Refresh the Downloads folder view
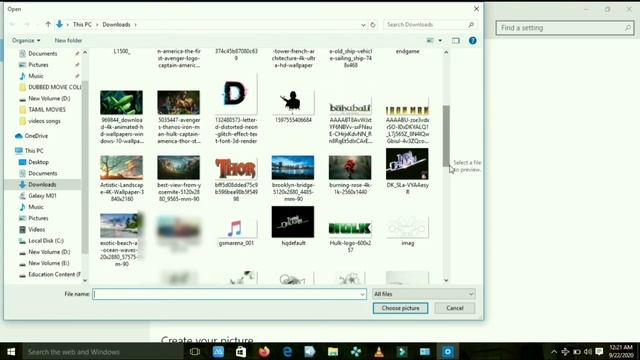 (x=373, y=24)
